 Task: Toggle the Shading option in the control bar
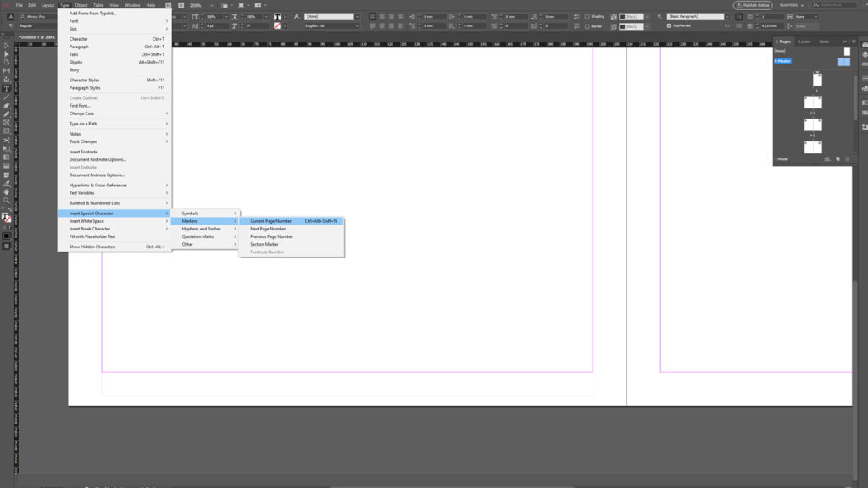click(588, 16)
